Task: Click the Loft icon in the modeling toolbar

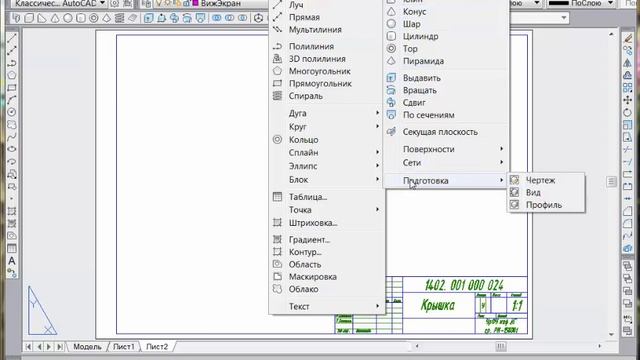Action: (200, 18)
